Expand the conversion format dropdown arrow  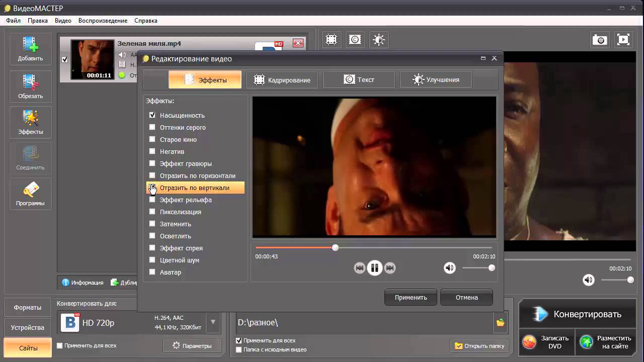(213, 322)
